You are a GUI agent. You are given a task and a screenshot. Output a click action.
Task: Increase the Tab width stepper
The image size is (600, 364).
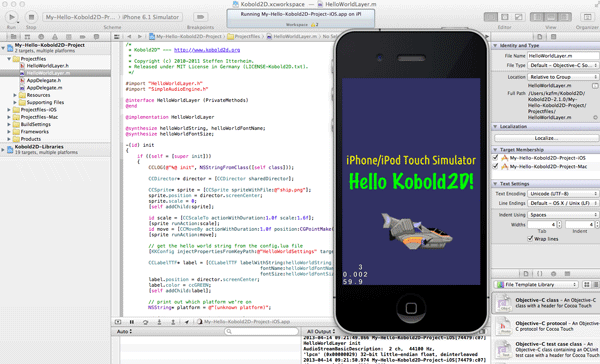pos(559,222)
